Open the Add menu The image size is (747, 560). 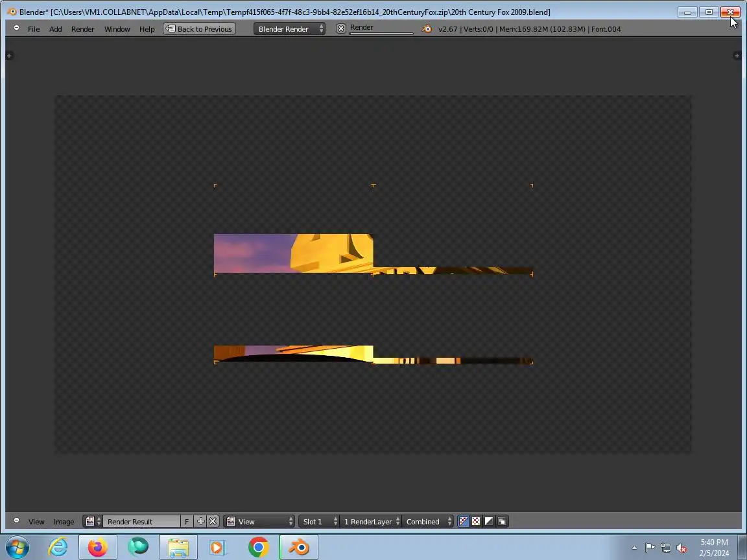coord(55,29)
